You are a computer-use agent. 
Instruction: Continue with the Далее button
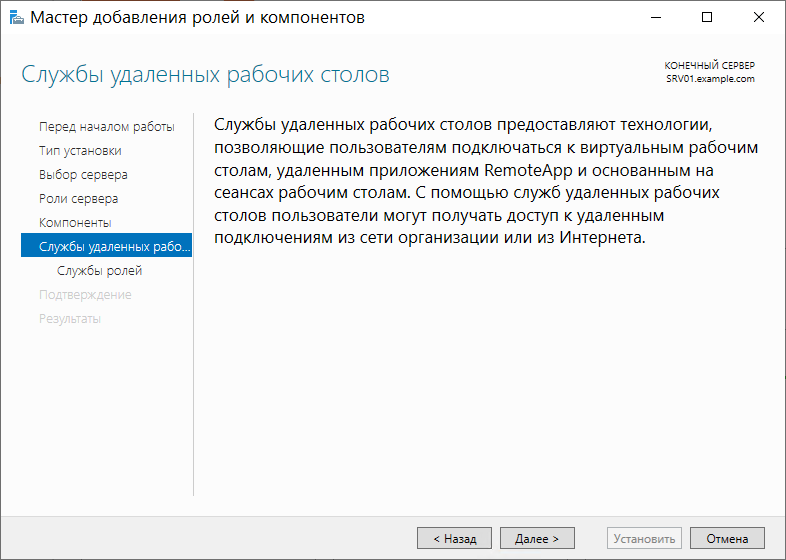pyautogui.click(x=537, y=538)
